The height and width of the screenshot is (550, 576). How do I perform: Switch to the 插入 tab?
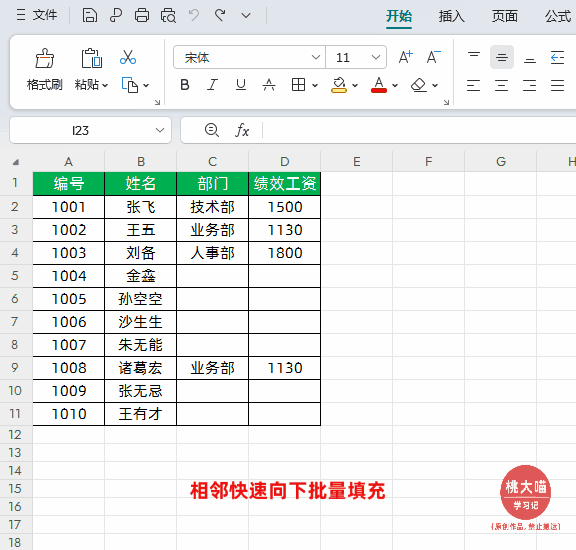[x=452, y=16]
